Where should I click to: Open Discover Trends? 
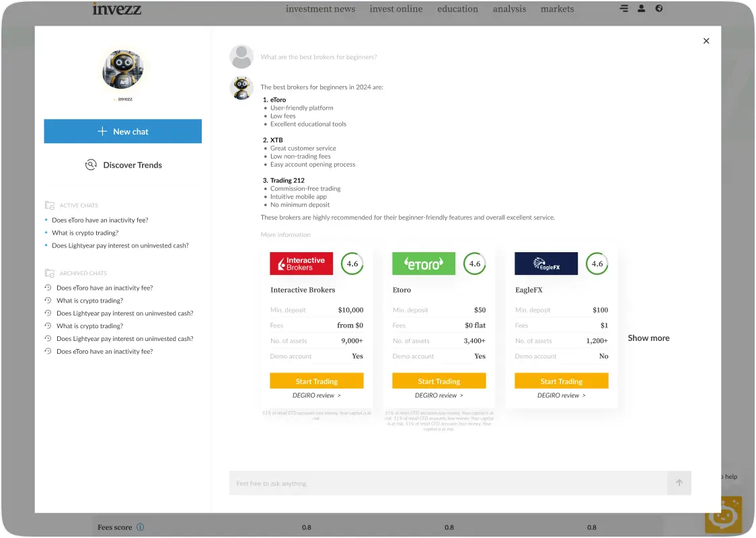point(123,165)
